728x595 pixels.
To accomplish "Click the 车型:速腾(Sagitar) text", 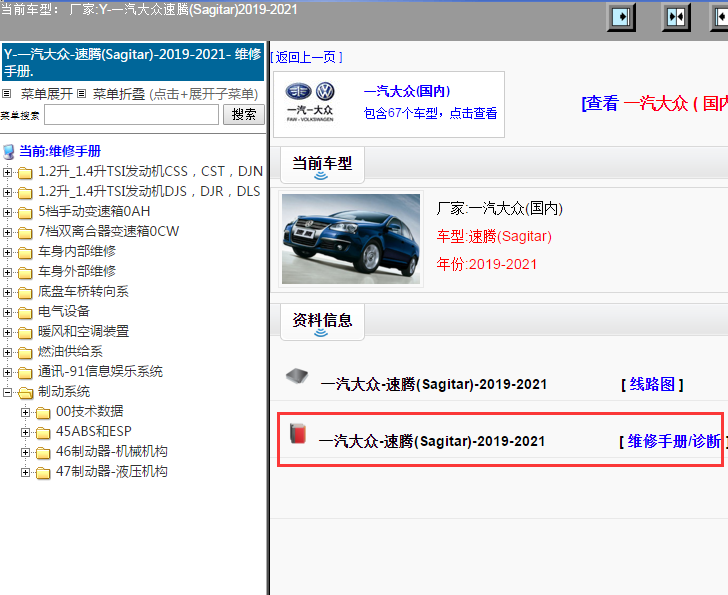I will (x=494, y=236).
